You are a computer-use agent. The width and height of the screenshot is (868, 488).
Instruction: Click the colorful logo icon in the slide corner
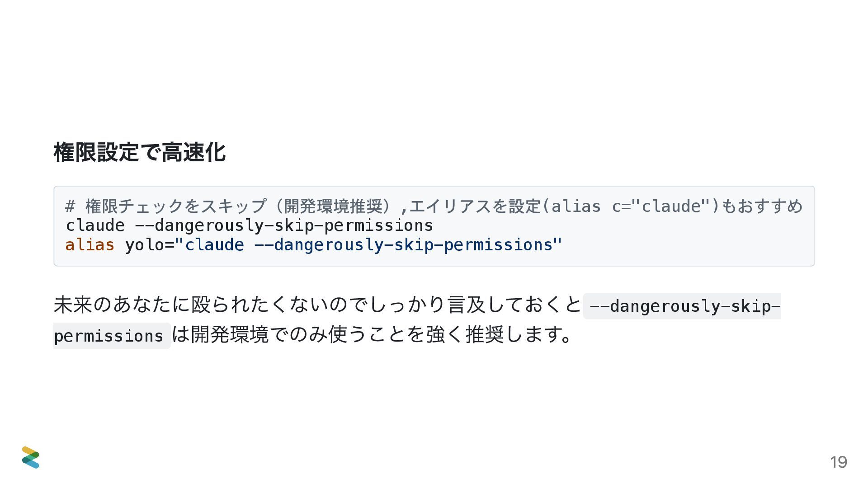30,457
